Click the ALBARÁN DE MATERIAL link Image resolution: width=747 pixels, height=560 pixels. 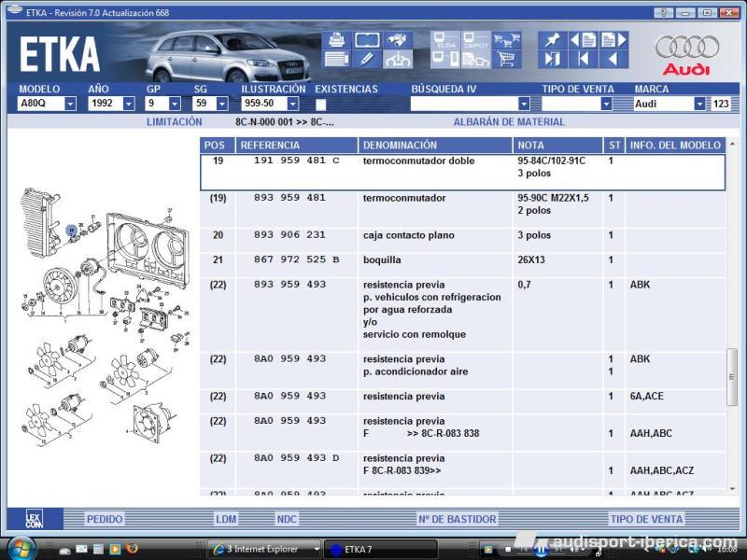pos(509,122)
